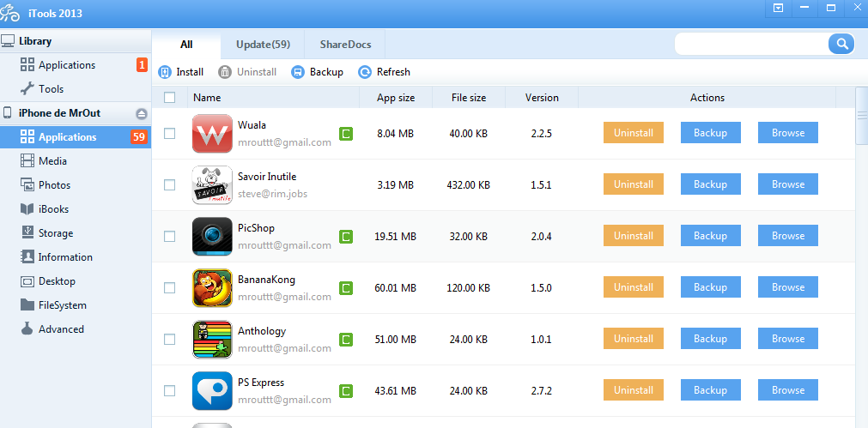Click the iTools 2013 logo icon
Image resolution: width=868 pixels, height=428 pixels.
click(11, 13)
